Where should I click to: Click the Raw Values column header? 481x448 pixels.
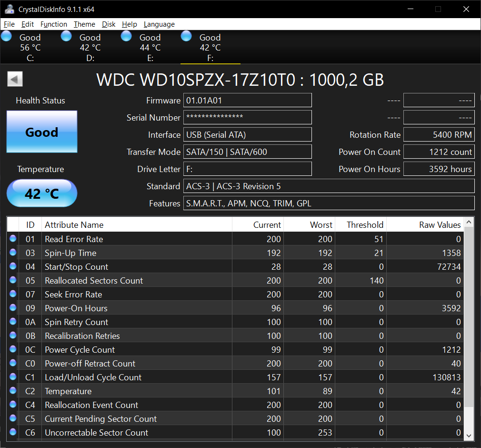point(425,225)
